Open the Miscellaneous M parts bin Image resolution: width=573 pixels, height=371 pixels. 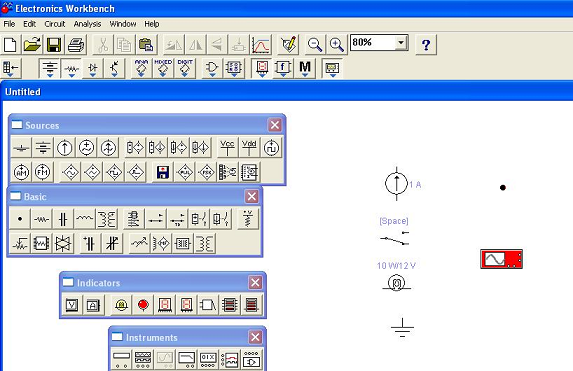tap(305, 68)
